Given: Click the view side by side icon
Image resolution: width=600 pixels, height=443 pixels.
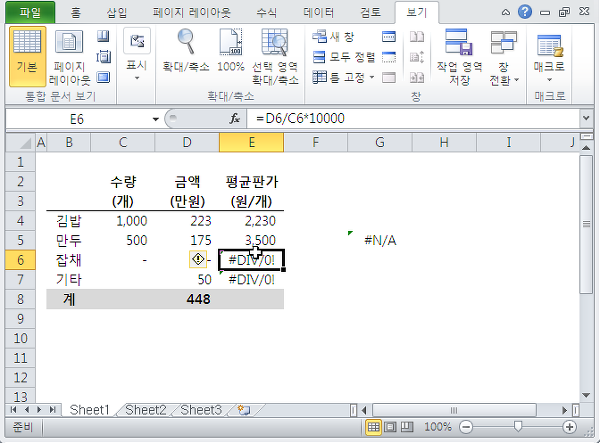Looking at the screenshot, I should coord(417,37).
